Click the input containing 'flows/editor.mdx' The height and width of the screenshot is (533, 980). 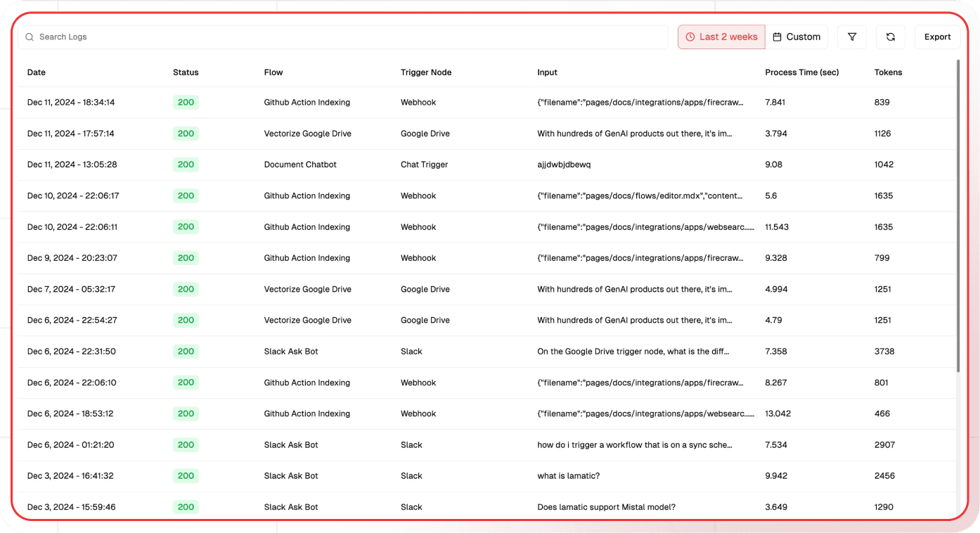coord(640,195)
